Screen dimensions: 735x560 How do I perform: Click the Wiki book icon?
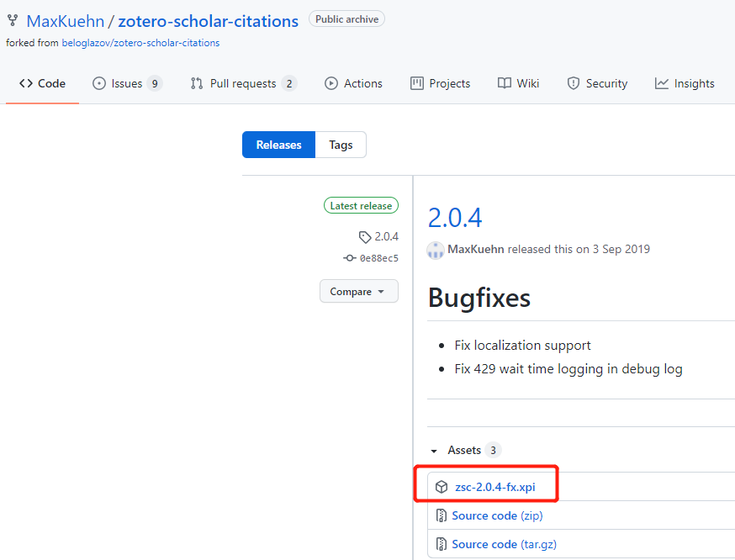click(x=505, y=83)
